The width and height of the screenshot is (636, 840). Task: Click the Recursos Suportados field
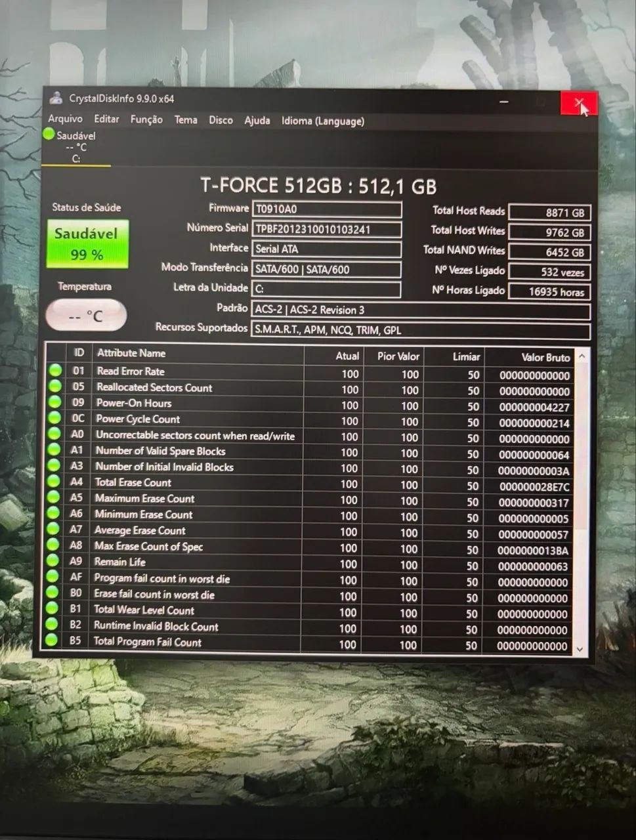click(x=421, y=330)
